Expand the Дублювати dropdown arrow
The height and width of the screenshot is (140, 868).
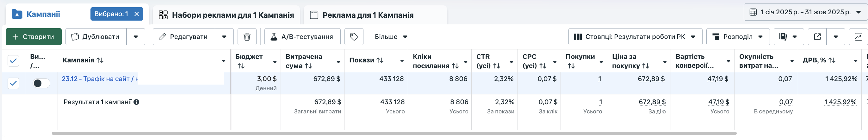pos(136,37)
